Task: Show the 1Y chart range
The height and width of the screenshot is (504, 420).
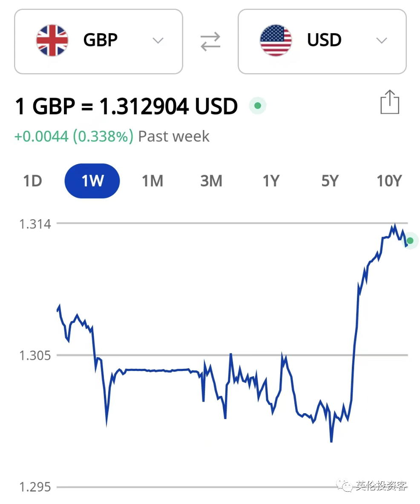Action: (271, 181)
